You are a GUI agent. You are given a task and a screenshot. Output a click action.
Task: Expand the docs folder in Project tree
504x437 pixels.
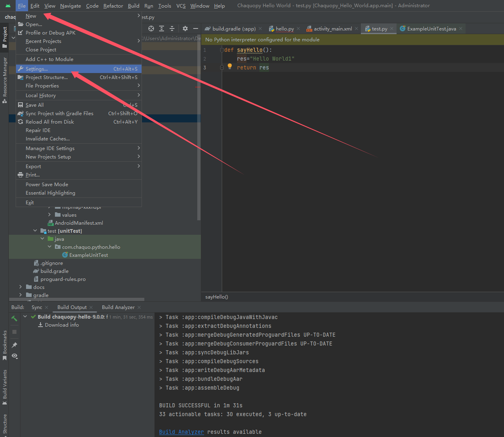[20, 287]
